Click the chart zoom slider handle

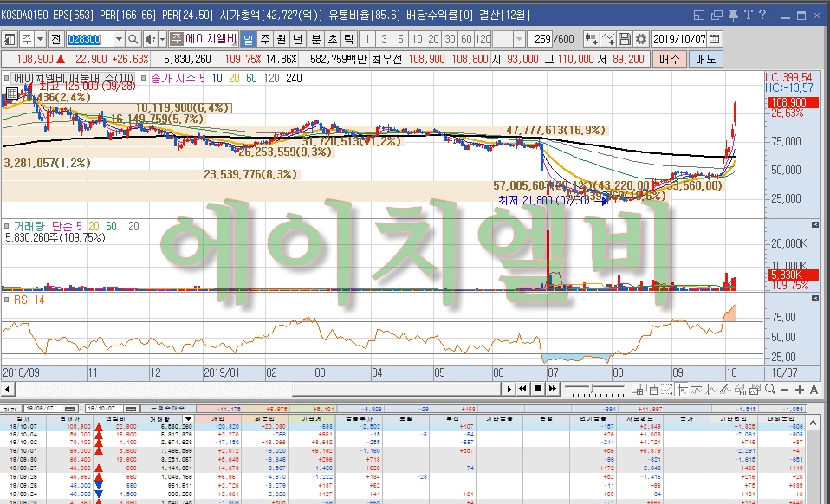pyautogui.click(x=593, y=389)
